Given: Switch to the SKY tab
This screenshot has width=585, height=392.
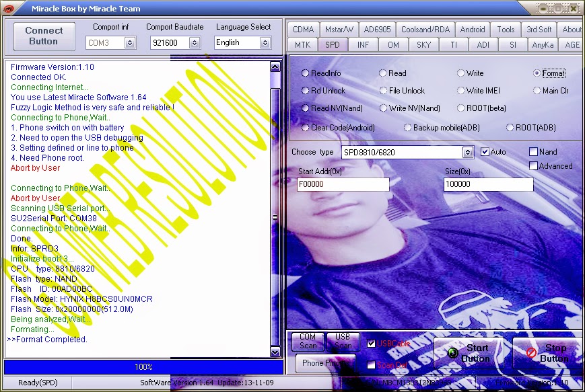Looking at the screenshot, I should [x=423, y=45].
